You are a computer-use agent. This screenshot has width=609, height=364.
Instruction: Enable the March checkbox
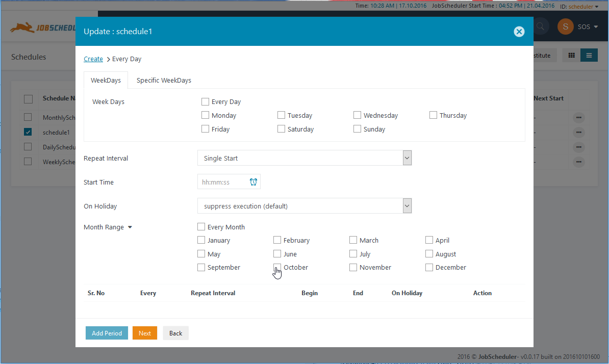[x=353, y=240]
